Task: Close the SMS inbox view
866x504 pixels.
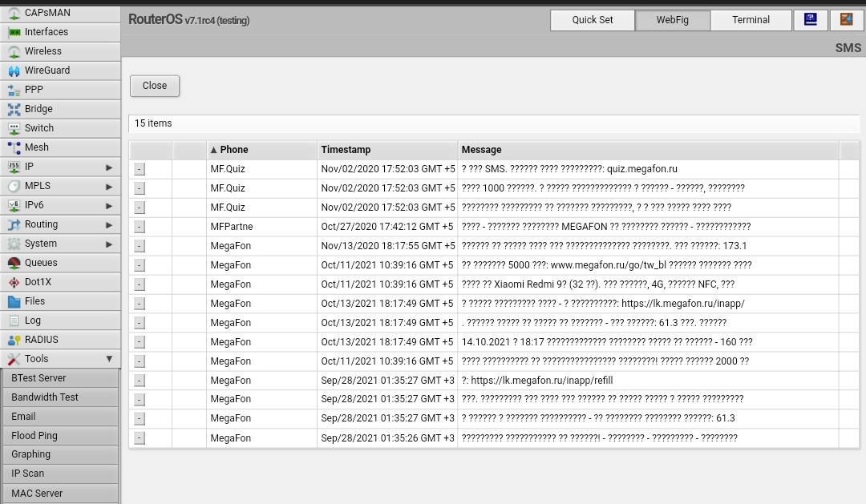Action: point(155,86)
